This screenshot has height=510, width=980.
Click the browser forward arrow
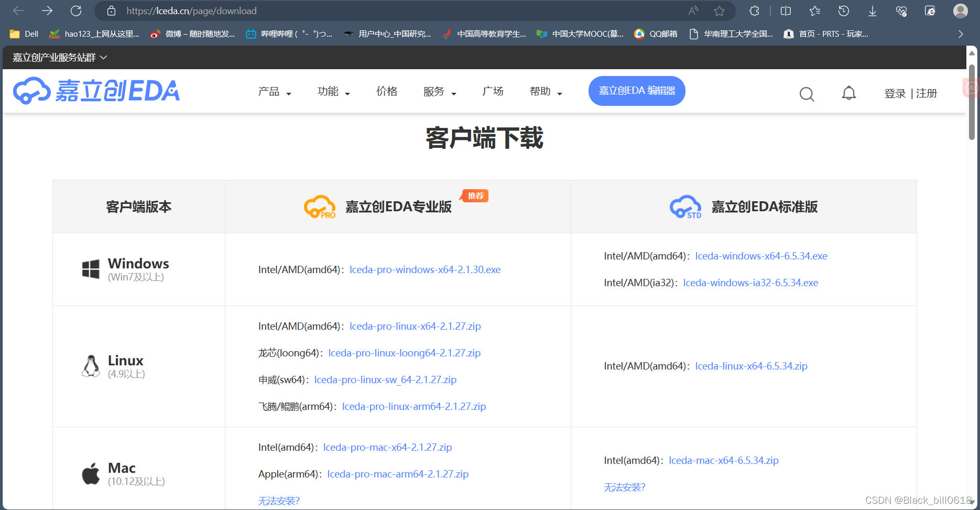click(x=47, y=10)
